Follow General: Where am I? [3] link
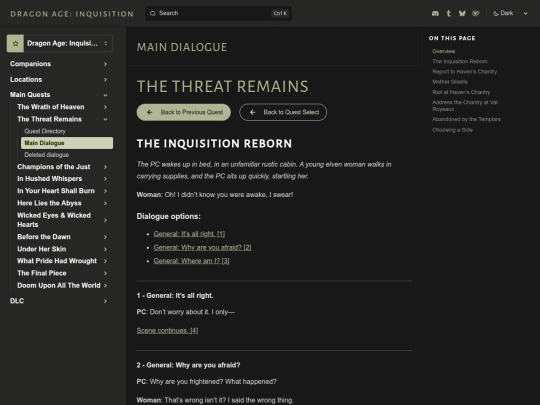 pos(191,261)
